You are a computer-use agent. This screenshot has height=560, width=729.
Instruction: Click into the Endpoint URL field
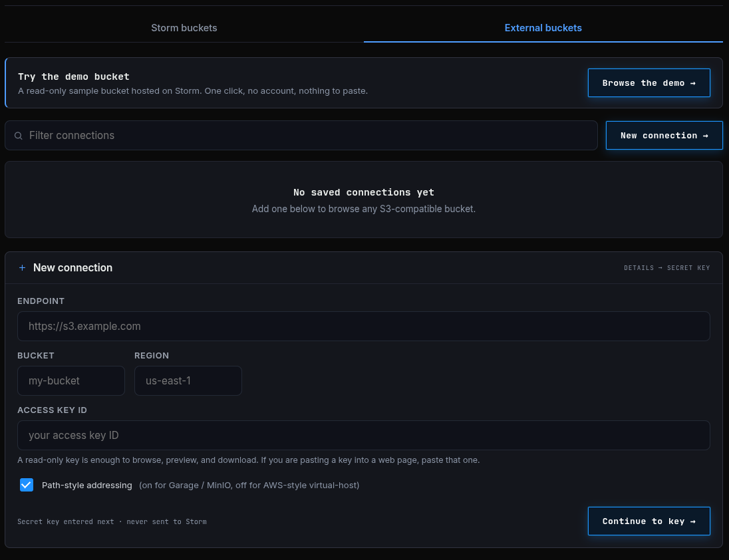pyautogui.click(x=364, y=327)
